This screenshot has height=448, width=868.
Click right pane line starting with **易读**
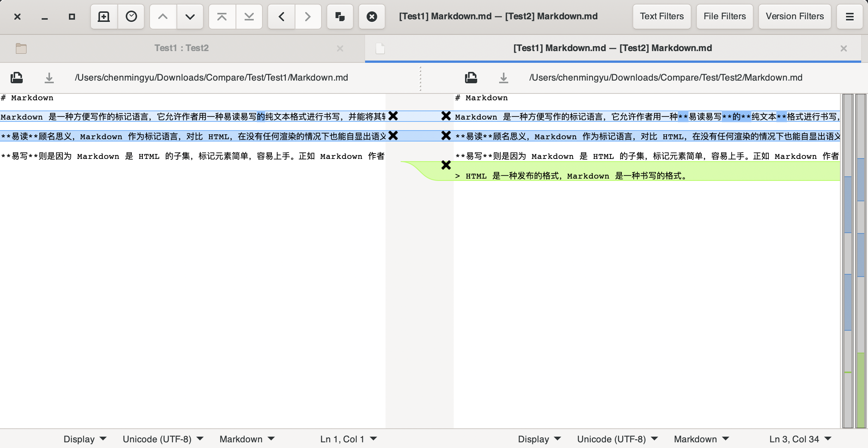point(647,136)
